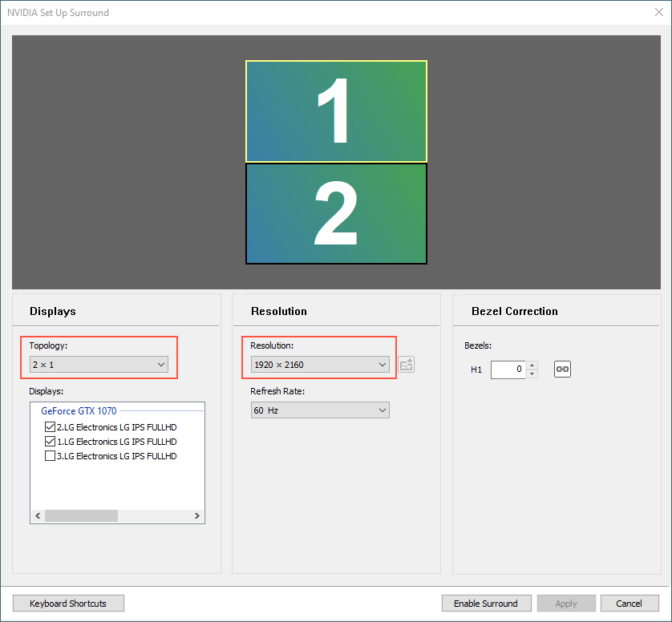Open the Refresh Rate dropdown
Screen dimensions: 672x622
point(320,410)
